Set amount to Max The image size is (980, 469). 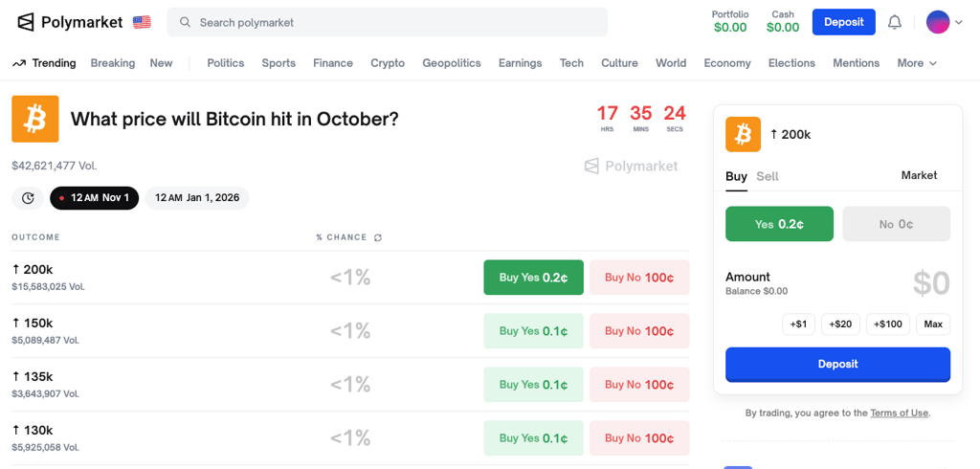point(933,324)
